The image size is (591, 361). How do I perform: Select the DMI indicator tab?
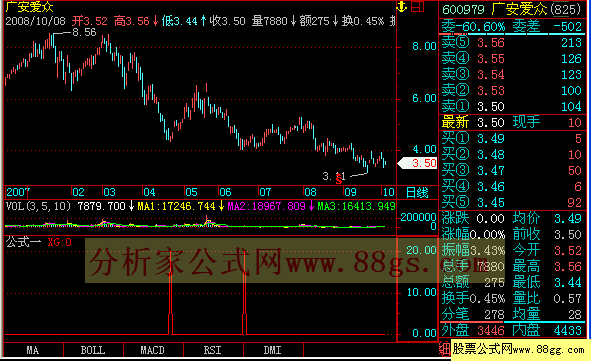coord(273,350)
